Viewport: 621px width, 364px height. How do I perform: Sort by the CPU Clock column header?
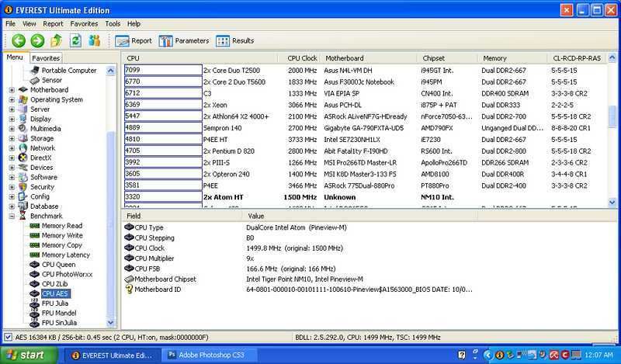point(300,58)
